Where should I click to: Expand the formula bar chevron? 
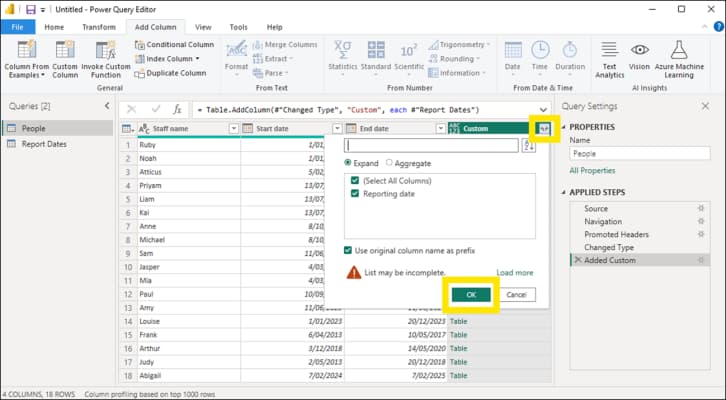pyautogui.click(x=543, y=110)
